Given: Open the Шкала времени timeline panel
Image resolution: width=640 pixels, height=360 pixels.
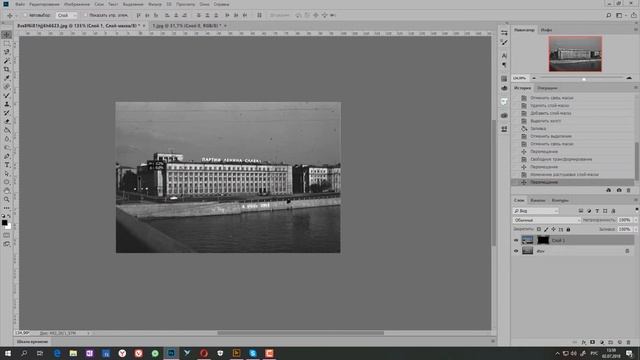Looking at the screenshot, I should click(32, 342).
